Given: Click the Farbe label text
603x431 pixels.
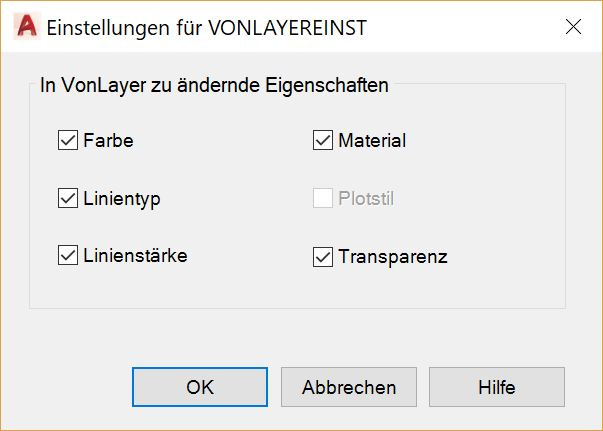Looking at the screenshot, I should [108, 140].
